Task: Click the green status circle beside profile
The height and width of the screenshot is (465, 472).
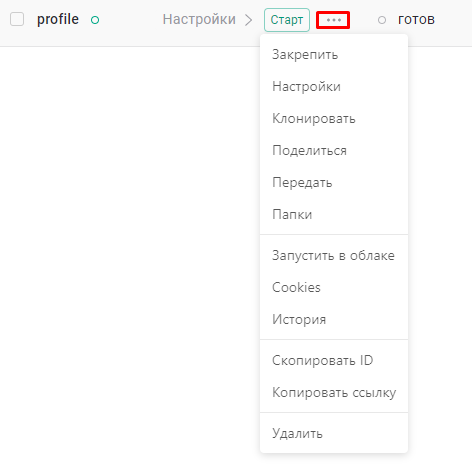Action: (x=95, y=20)
